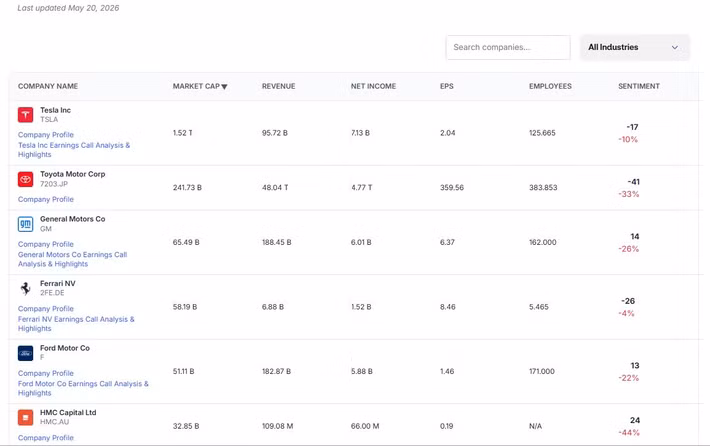Image resolution: width=710 pixels, height=446 pixels.
Task: Sort by the Net Income column header
Action: point(373,86)
